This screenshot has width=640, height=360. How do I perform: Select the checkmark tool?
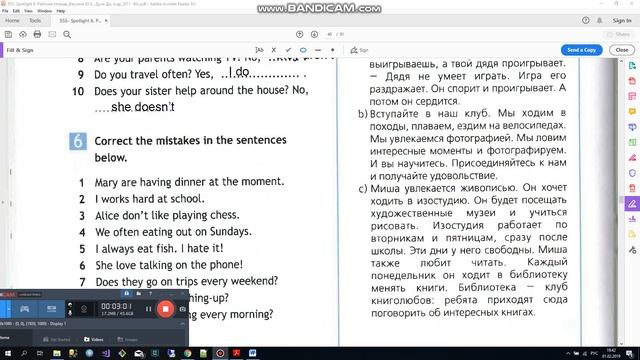(288, 50)
